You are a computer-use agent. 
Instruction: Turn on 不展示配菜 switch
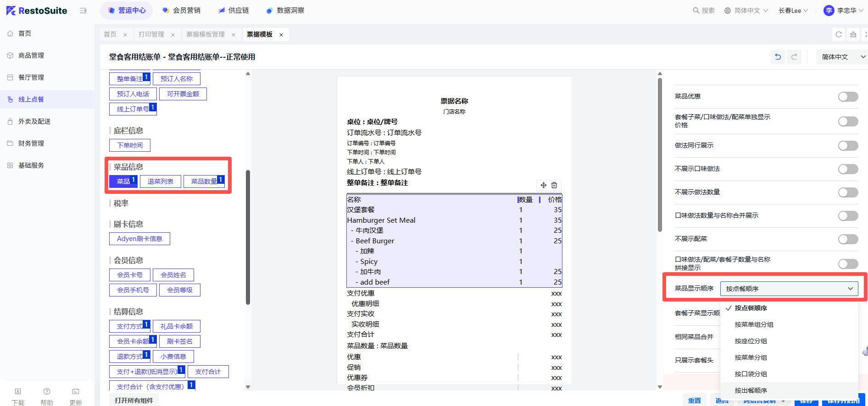(x=848, y=239)
